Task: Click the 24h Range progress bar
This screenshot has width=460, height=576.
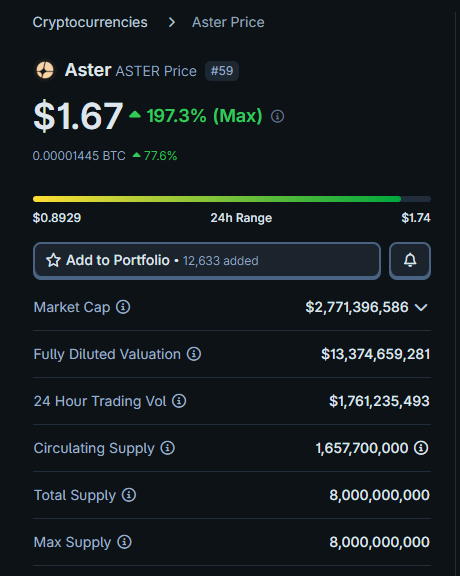Action: click(232, 199)
